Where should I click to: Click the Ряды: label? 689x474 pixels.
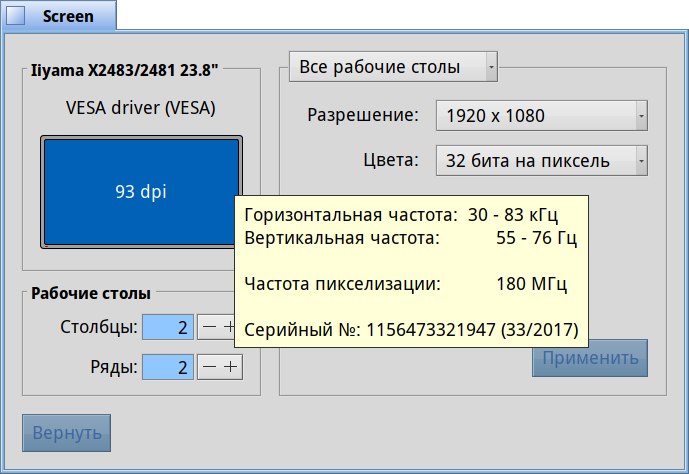point(114,366)
